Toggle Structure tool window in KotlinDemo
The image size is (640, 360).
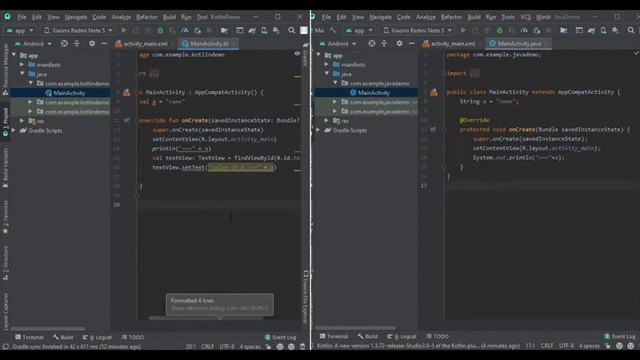point(5,262)
